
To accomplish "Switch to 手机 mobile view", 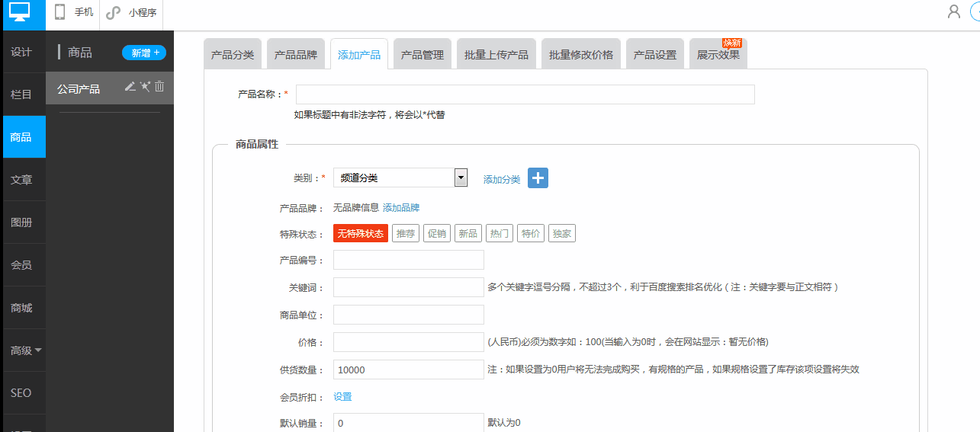I will [74, 12].
